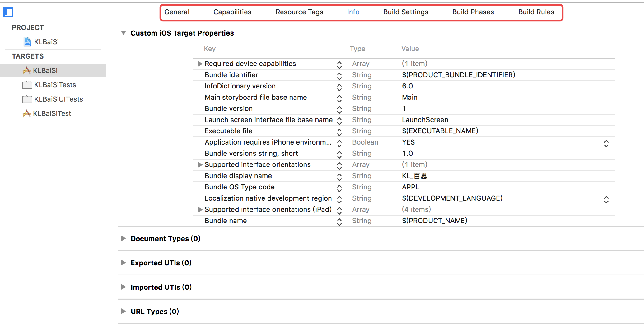The image size is (644, 324).
Task: Expand the Document Types section
Action: click(x=124, y=239)
